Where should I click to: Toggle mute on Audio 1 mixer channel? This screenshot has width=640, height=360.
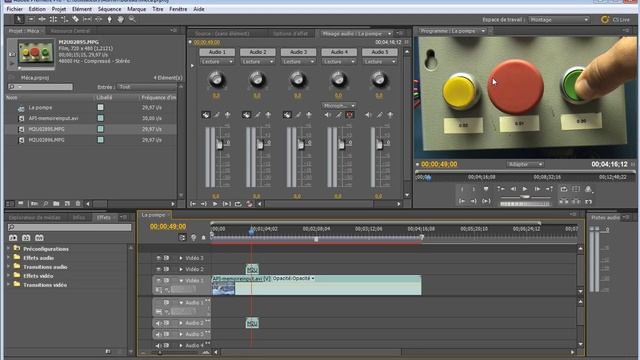click(x=206, y=115)
